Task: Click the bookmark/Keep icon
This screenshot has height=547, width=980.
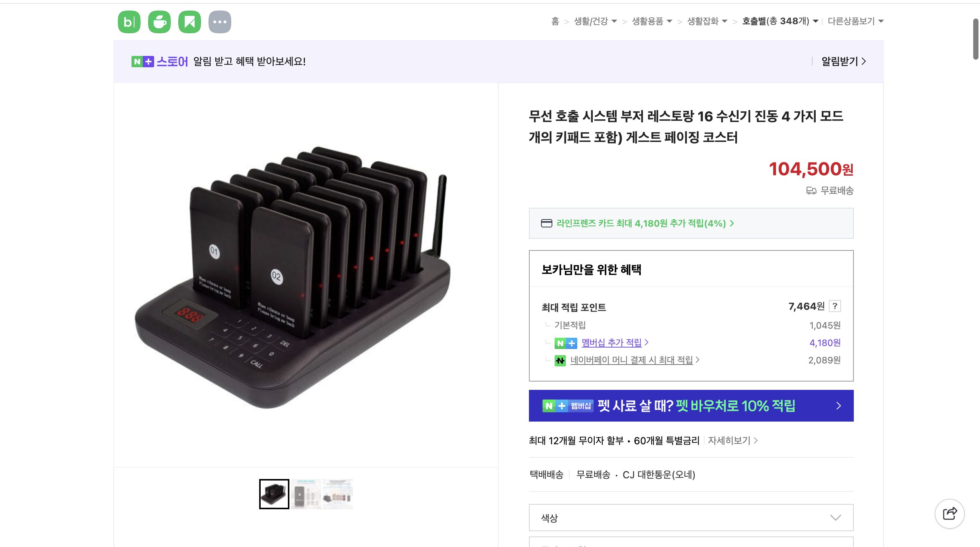Action: tap(190, 22)
